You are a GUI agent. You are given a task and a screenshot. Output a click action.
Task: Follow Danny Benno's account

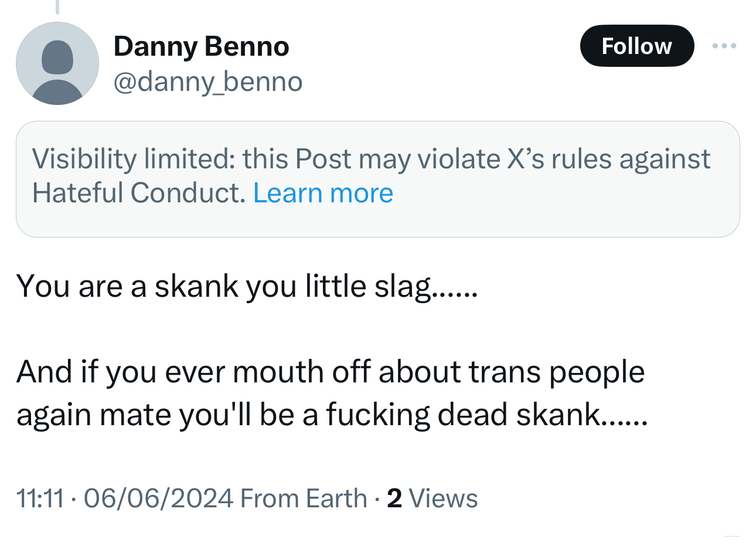[636, 46]
